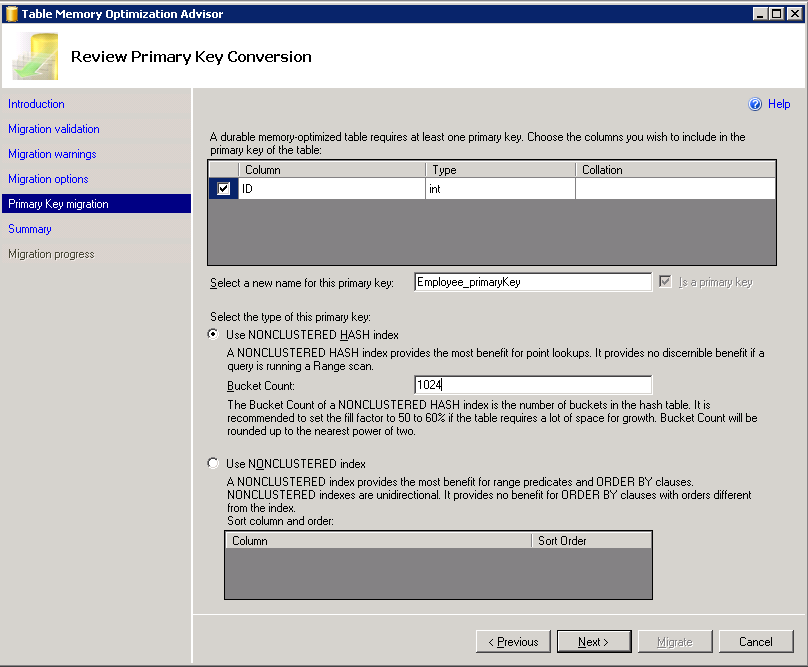
Task: Open the Introduction page
Action: tap(36, 104)
